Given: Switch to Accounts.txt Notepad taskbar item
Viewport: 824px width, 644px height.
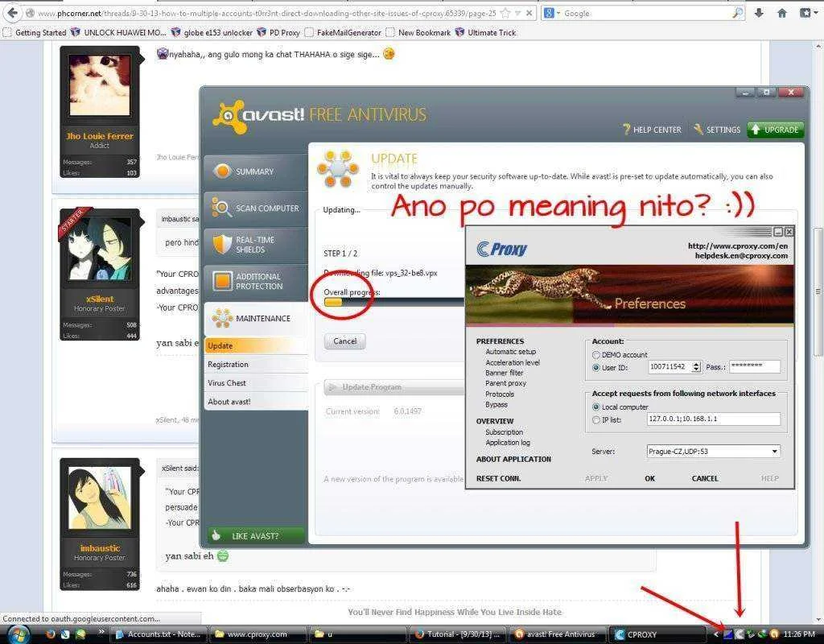Looking at the screenshot, I should (x=159, y=634).
